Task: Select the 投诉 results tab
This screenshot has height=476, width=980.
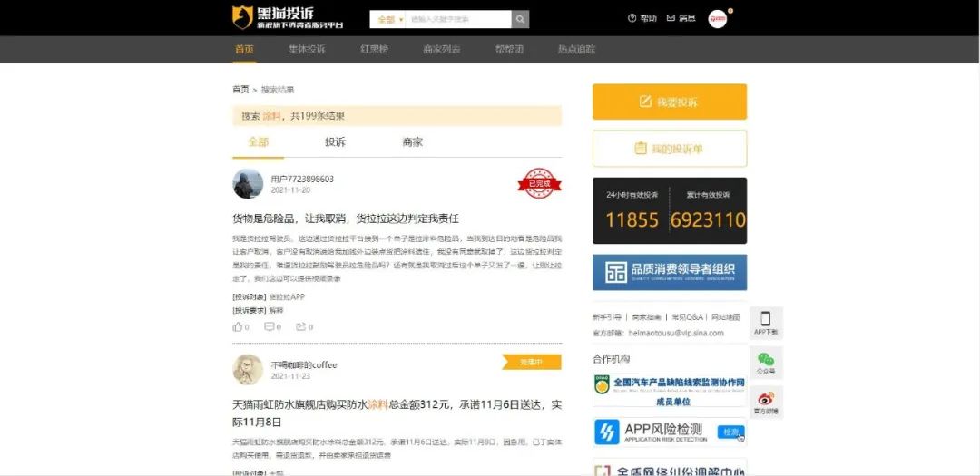Action: click(x=335, y=141)
